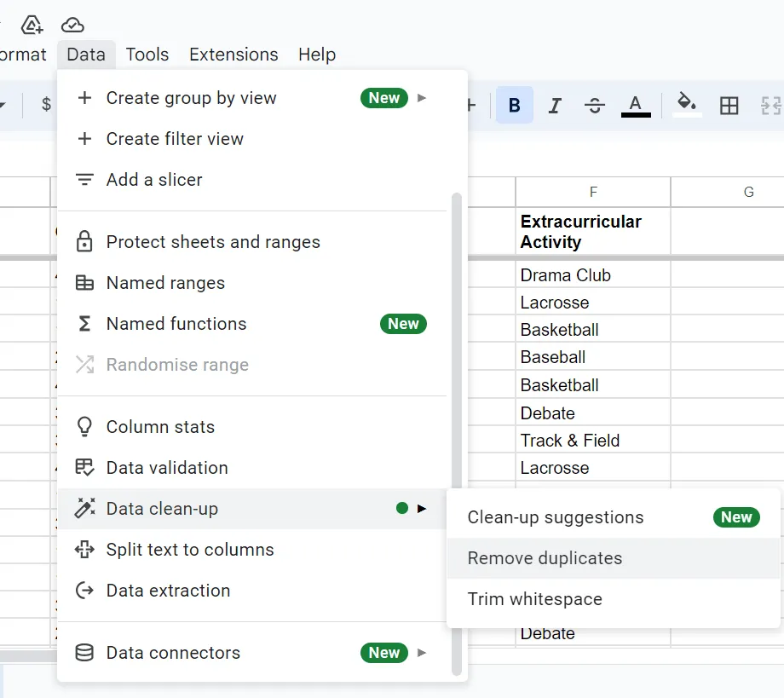Screen dimensions: 784x698
Task: Choose Split text to columns
Action: coord(252,550)
